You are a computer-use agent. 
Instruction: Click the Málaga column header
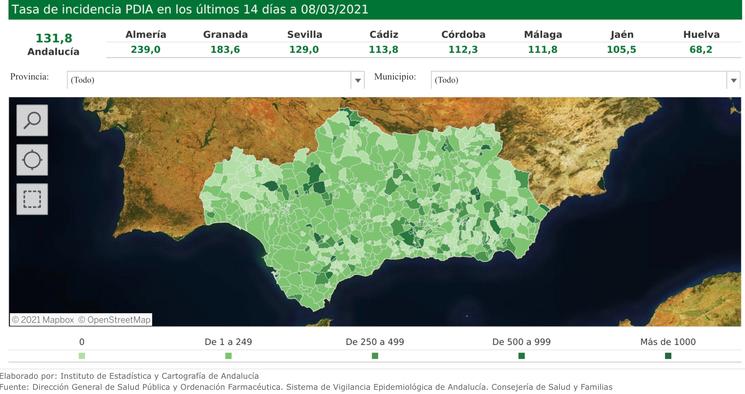point(543,35)
